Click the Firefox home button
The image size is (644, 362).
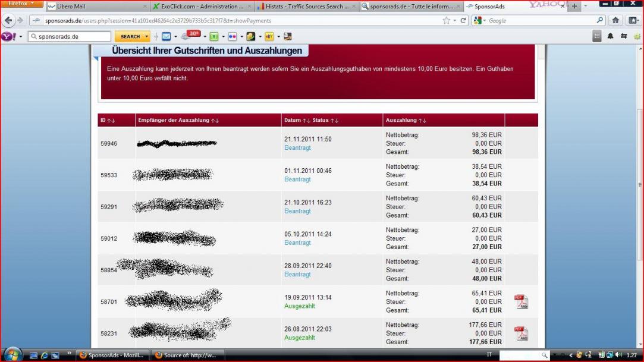click(616, 21)
